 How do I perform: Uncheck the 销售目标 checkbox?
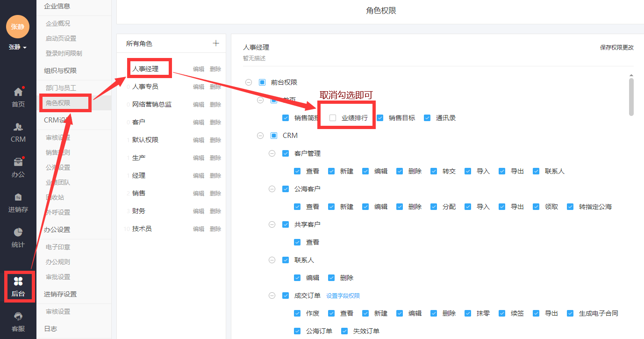click(380, 118)
